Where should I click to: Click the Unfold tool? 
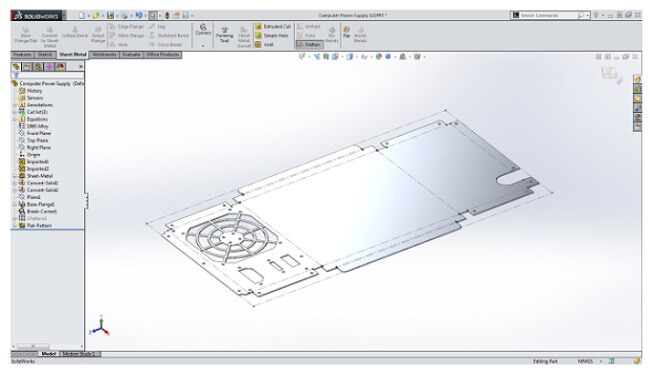coord(308,27)
